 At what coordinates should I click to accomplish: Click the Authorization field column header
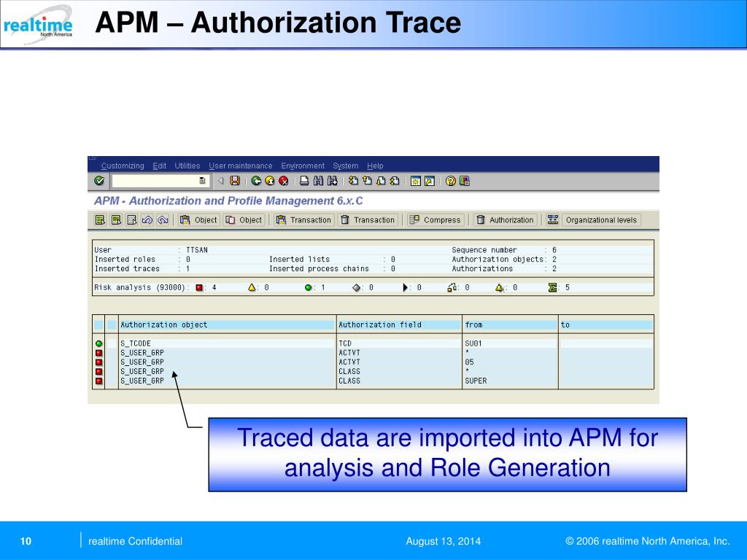click(399, 324)
